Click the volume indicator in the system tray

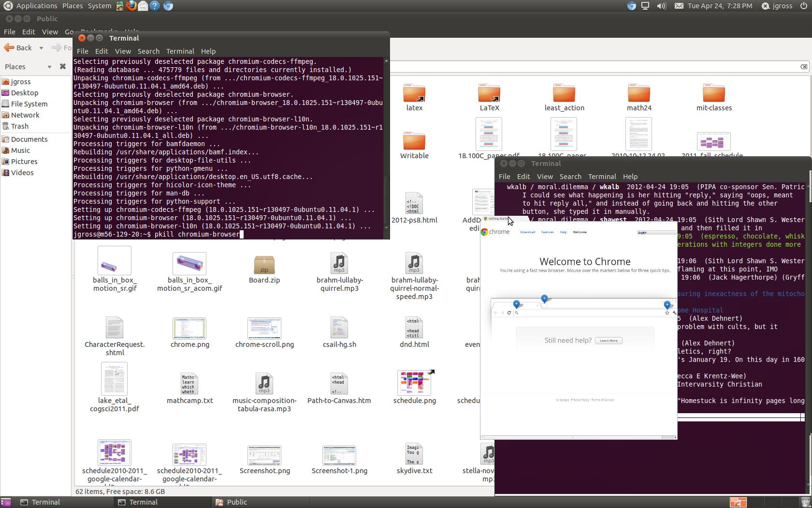661,6
